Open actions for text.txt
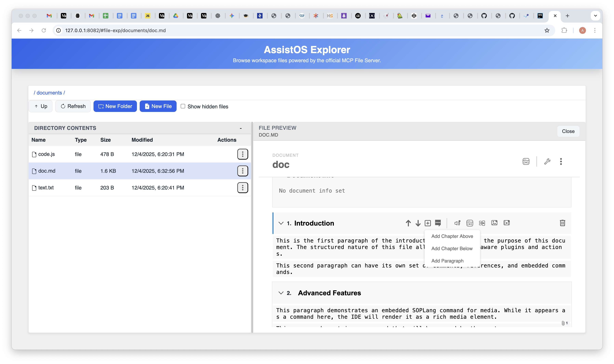The height and width of the screenshot is (364, 614). click(243, 188)
